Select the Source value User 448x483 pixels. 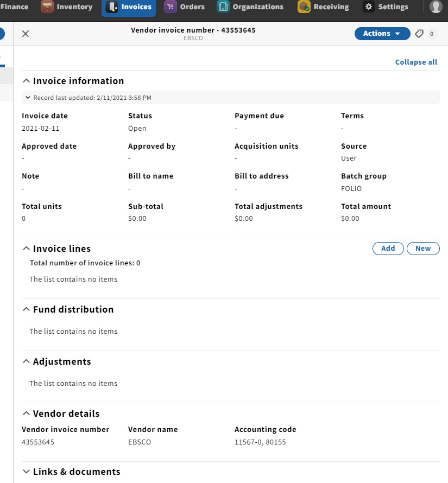pos(349,158)
